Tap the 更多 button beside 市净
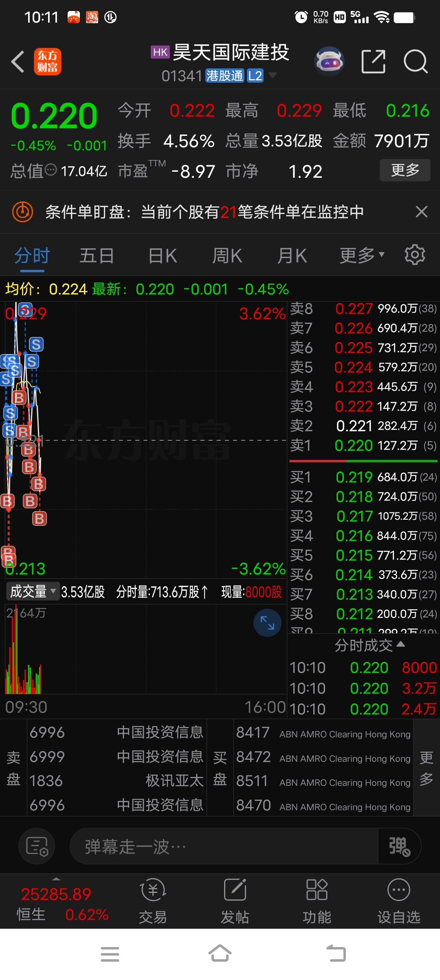This screenshot has width=440, height=980. click(x=405, y=170)
